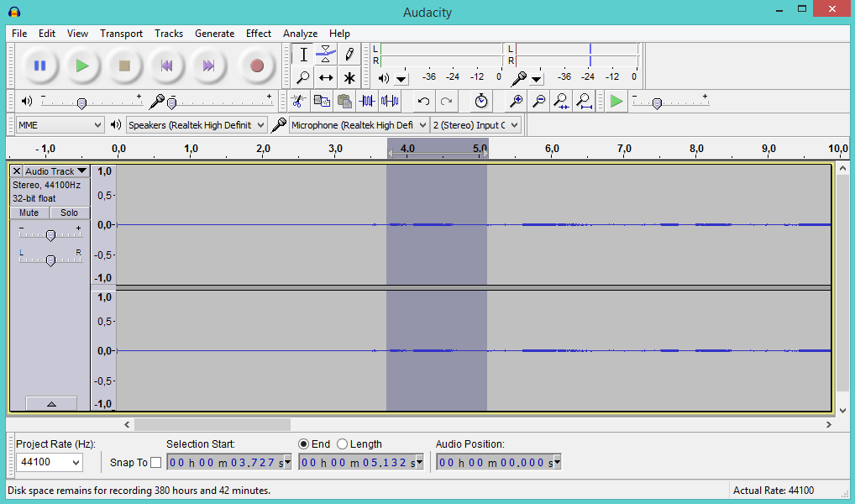
Task: Select the Selection (I-beam) tool
Action: tap(303, 55)
